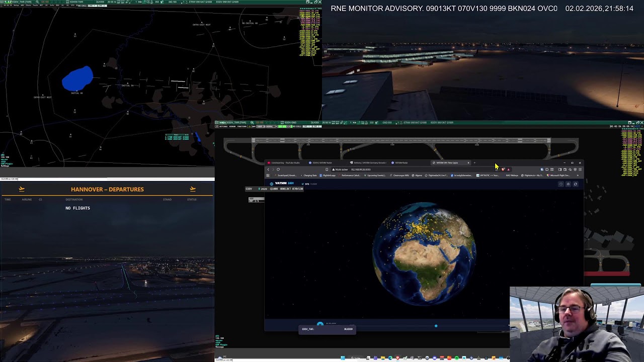Open the Windows Start menu

[343, 358]
